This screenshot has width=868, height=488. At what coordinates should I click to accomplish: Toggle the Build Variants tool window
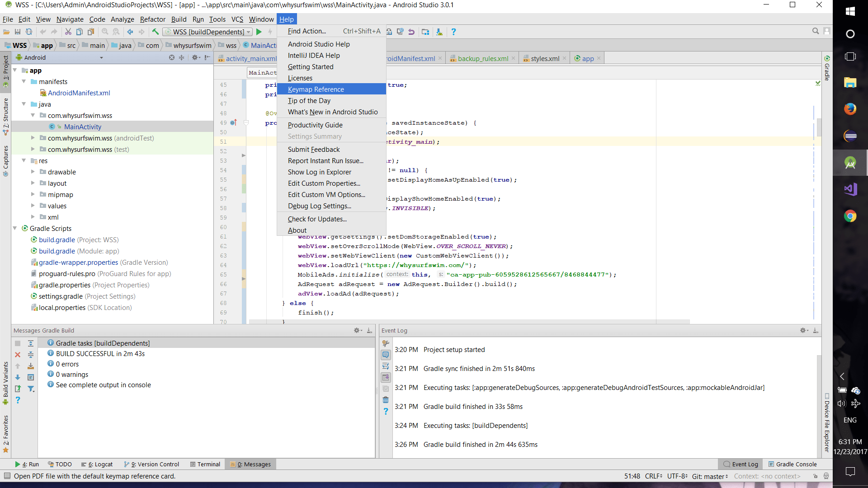coord(6,380)
